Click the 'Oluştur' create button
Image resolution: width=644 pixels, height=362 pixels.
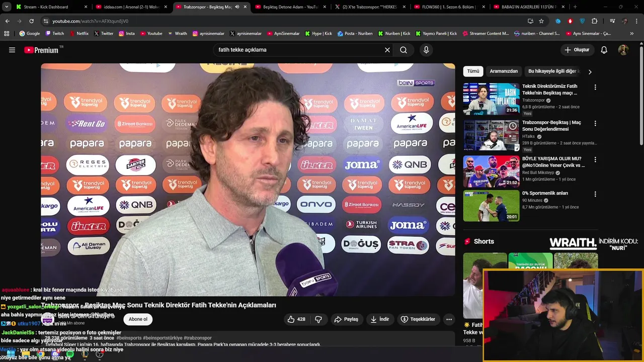(x=577, y=50)
